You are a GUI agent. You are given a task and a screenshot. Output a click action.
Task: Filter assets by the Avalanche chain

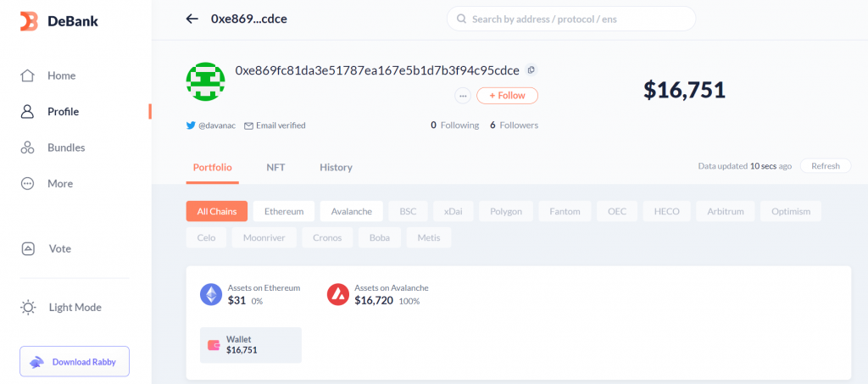click(351, 211)
